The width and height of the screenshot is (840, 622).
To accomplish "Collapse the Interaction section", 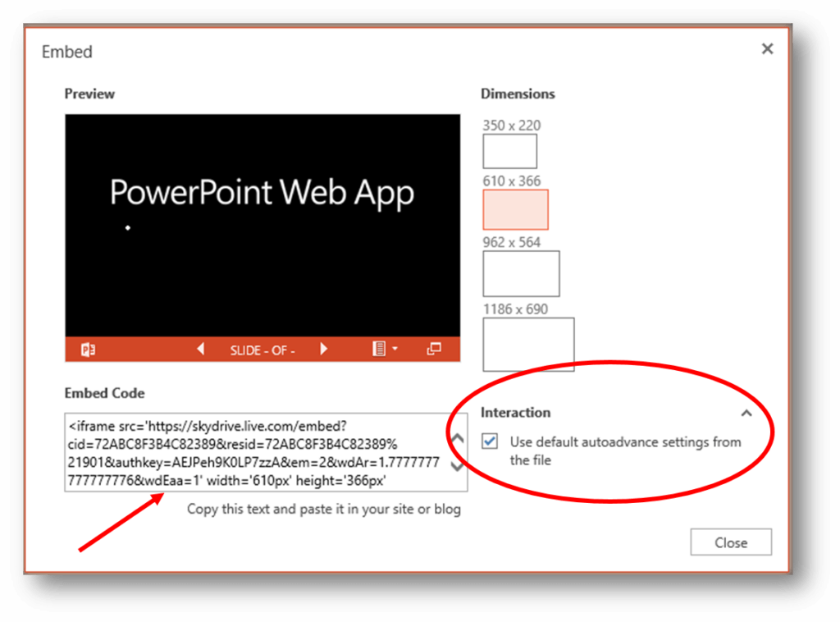I will tap(746, 414).
